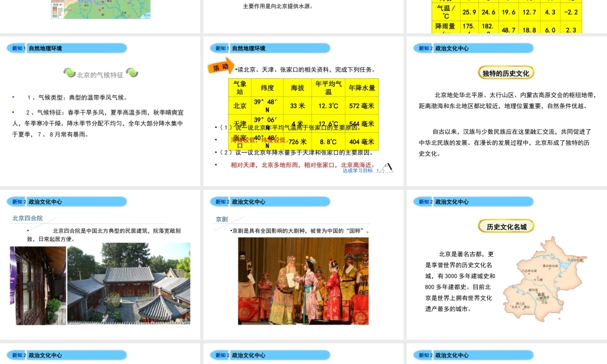The height and width of the screenshot is (364, 607).
Task: Click the 纬度 table header cell
Action: 268,88
